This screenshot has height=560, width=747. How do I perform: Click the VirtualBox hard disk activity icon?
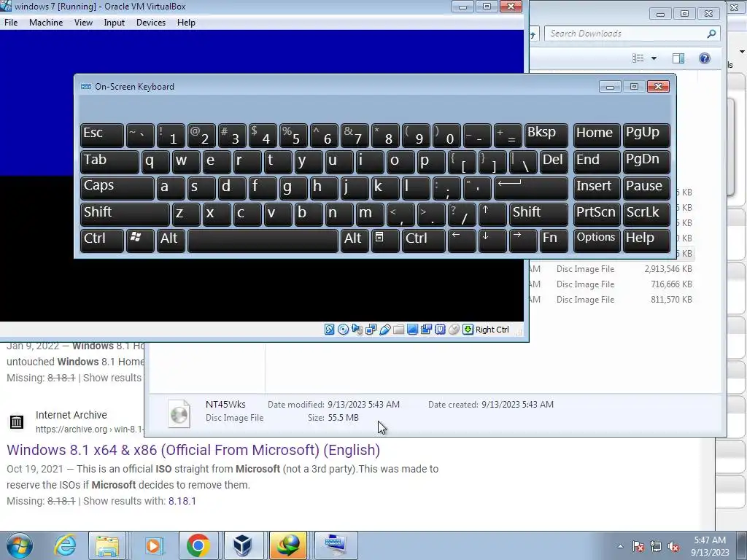(x=329, y=330)
